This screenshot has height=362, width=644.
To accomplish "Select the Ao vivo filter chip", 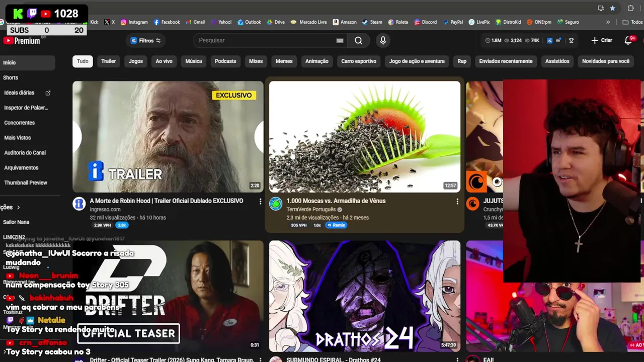I will pos(164,61).
